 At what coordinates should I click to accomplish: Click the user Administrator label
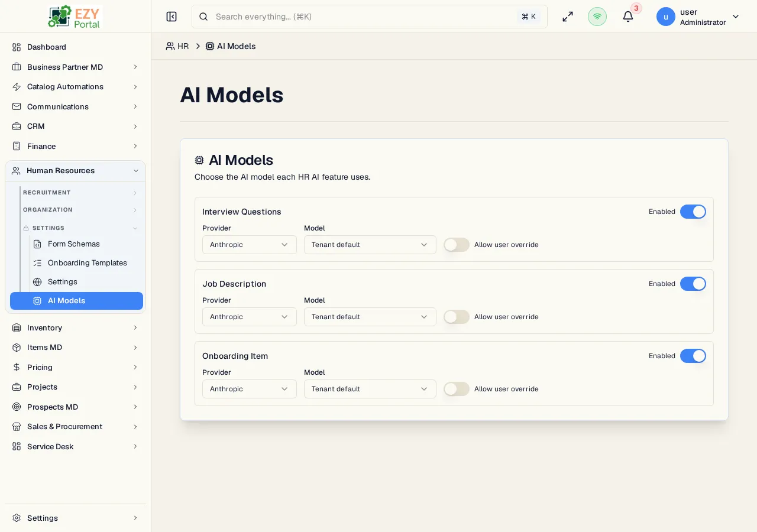[x=703, y=22]
